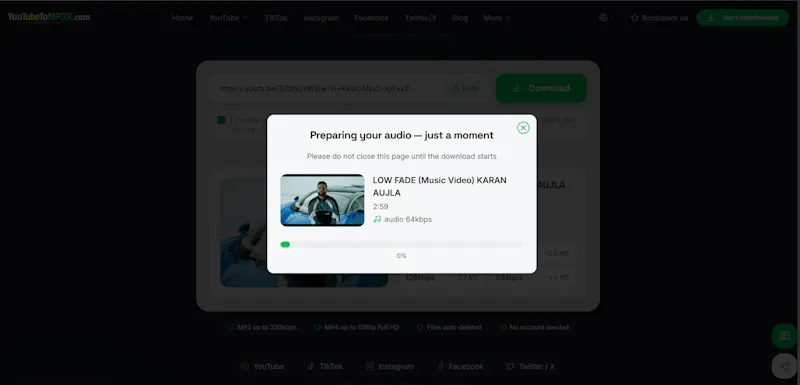Image resolution: width=800 pixels, height=385 pixels.
Task: Click the No account needed feature
Action: (x=534, y=327)
